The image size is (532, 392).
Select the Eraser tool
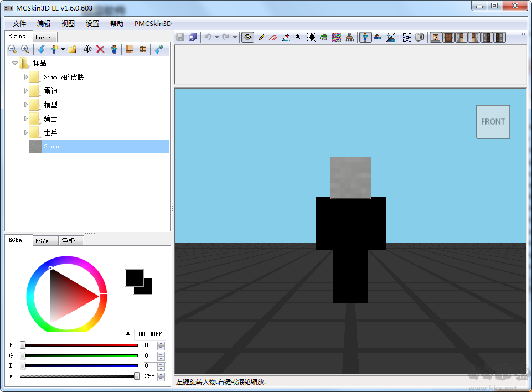(x=272, y=37)
